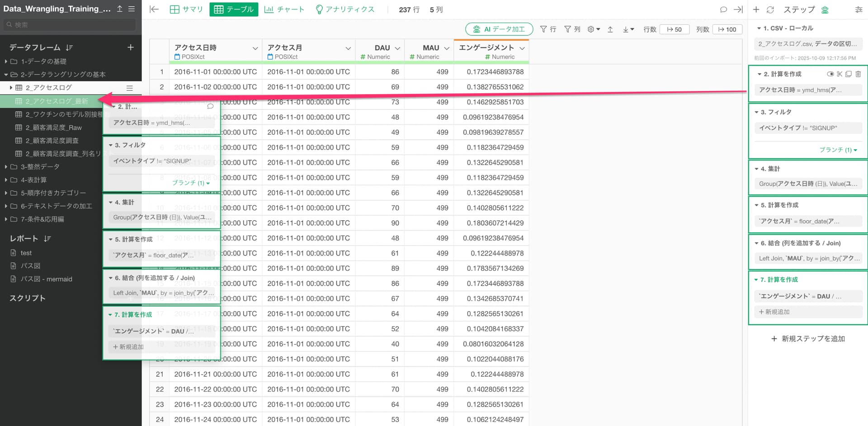
Task: Click the refresh icon in the step panel header
Action: click(770, 9)
